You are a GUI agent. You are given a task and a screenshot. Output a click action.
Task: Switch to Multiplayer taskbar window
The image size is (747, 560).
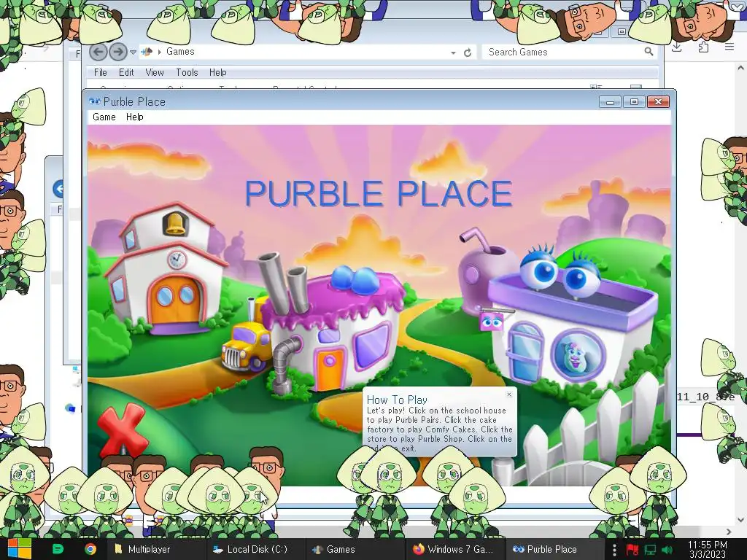(155, 549)
